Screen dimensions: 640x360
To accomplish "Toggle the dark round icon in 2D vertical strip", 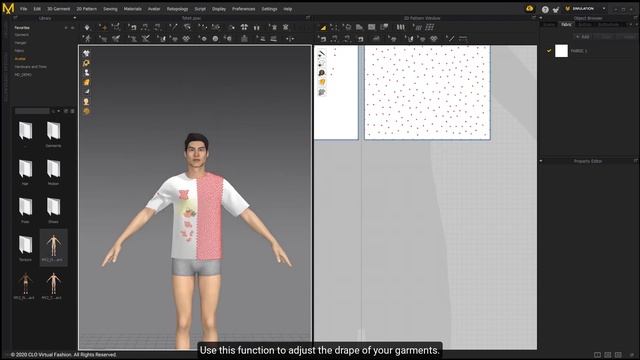I will (322, 73).
